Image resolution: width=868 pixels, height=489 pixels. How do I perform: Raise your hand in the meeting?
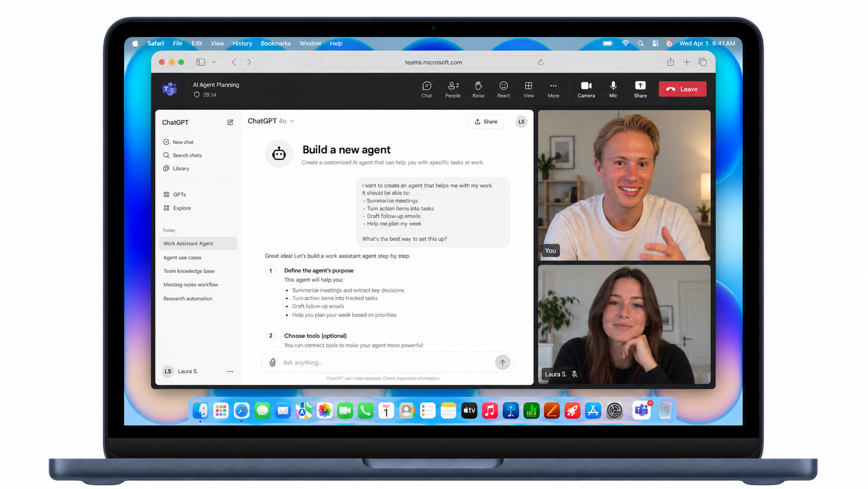point(478,89)
